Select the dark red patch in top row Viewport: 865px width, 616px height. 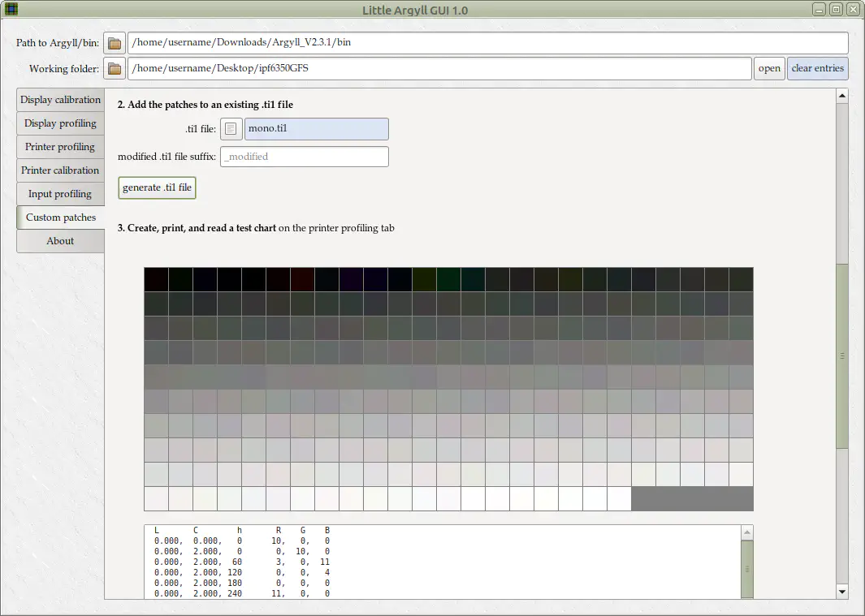click(302, 280)
